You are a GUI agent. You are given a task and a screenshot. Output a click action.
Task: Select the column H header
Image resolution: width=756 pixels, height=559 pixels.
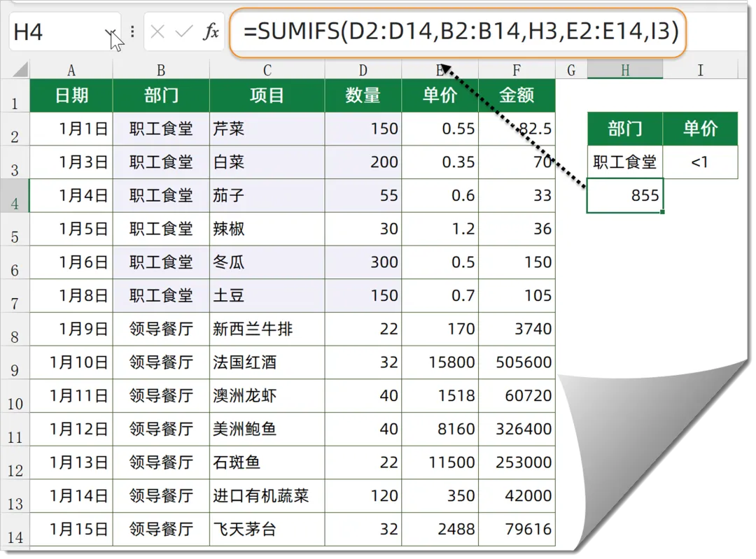coord(624,70)
